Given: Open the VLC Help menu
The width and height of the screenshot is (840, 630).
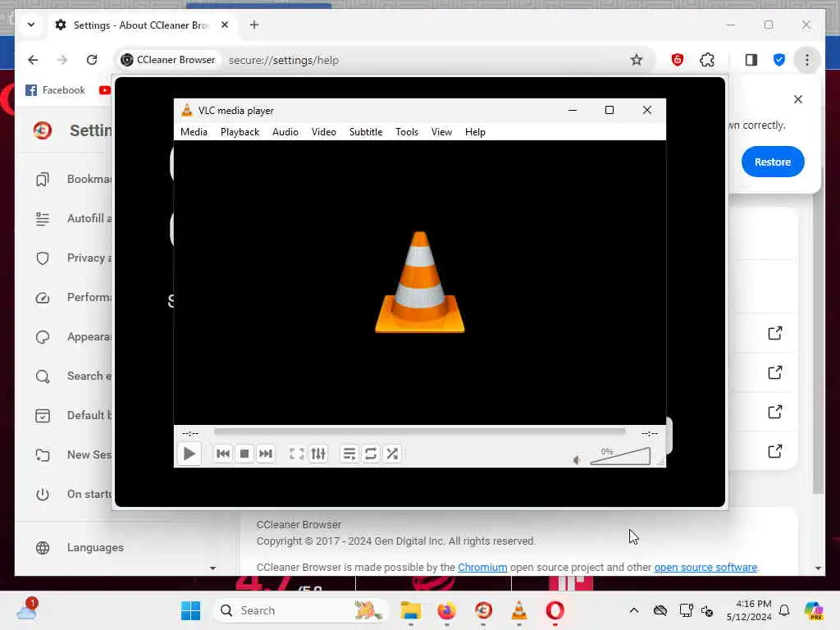Looking at the screenshot, I should [x=475, y=132].
